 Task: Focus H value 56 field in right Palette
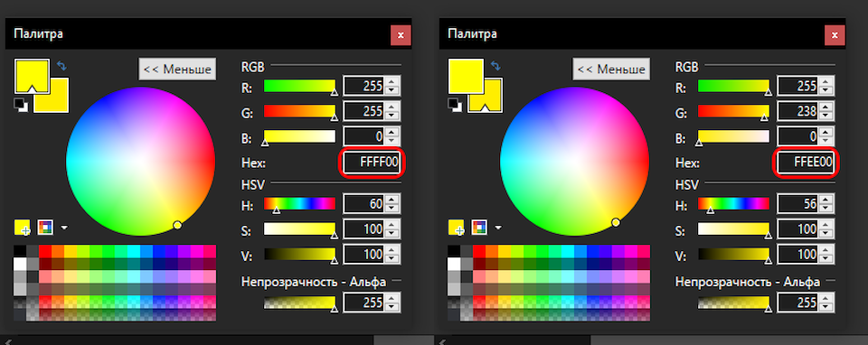798,204
